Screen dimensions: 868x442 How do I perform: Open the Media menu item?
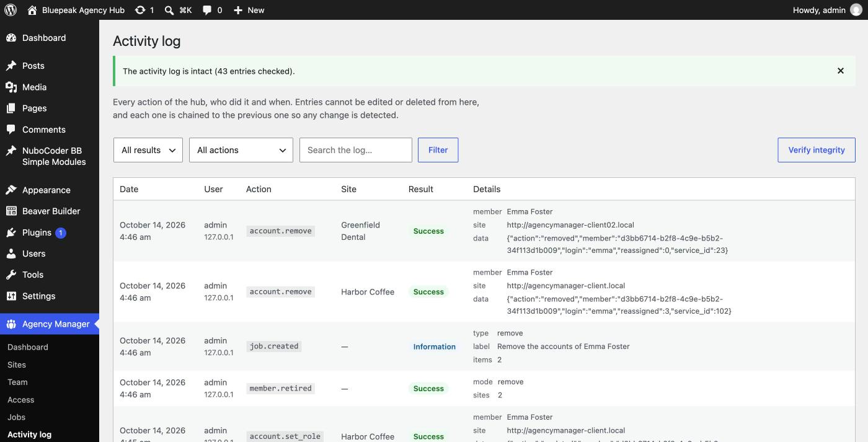pyautogui.click(x=50, y=87)
